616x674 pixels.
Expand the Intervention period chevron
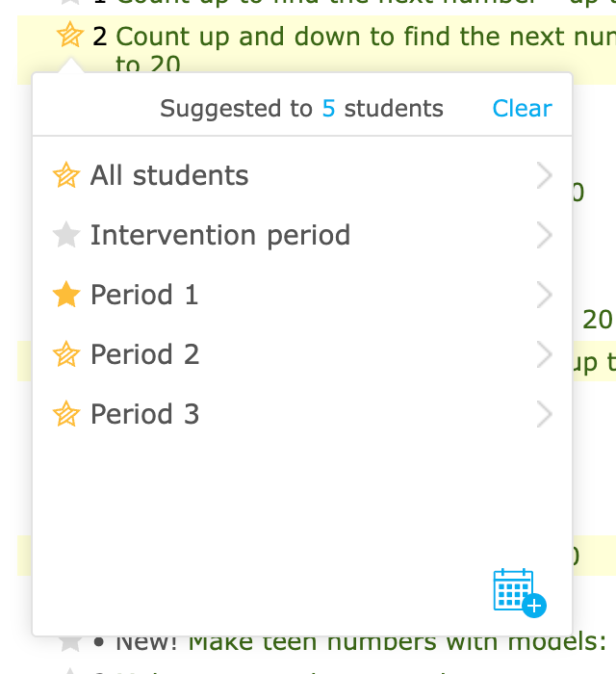click(x=544, y=235)
